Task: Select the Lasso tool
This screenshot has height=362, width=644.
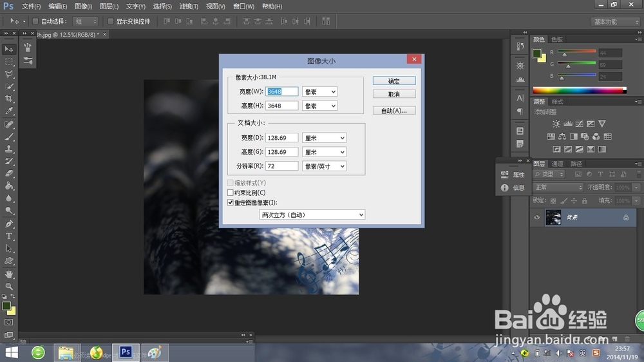Action: pos(8,74)
